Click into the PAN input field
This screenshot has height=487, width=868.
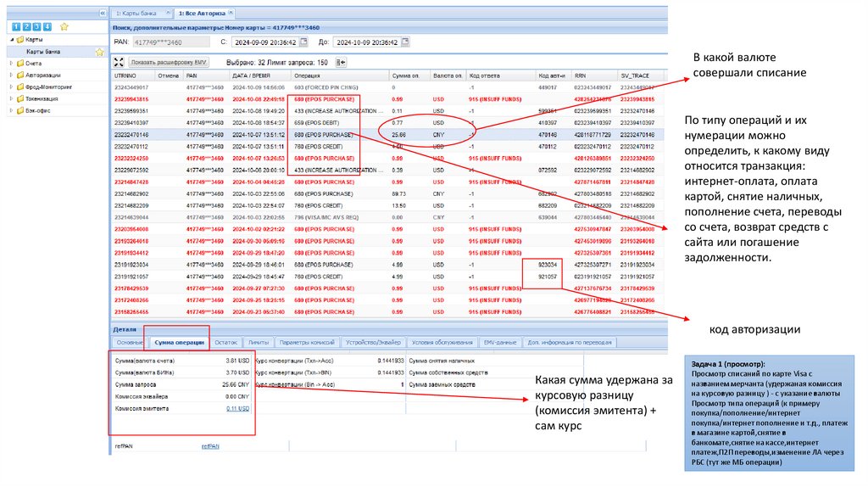click(x=171, y=42)
